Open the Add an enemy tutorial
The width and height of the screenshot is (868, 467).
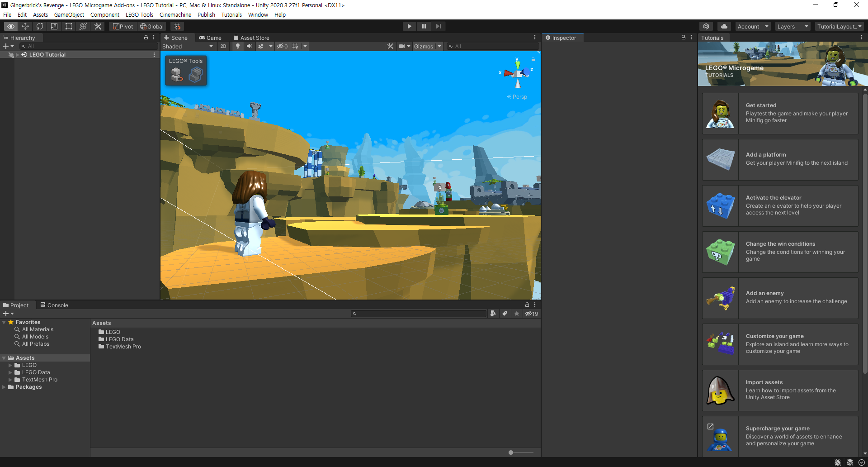[x=780, y=298]
